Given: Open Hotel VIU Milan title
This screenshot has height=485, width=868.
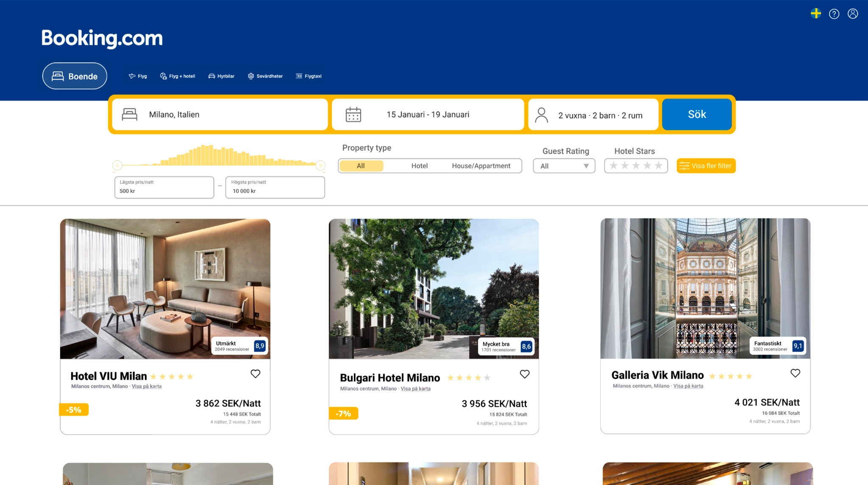Looking at the screenshot, I should click(108, 376).
